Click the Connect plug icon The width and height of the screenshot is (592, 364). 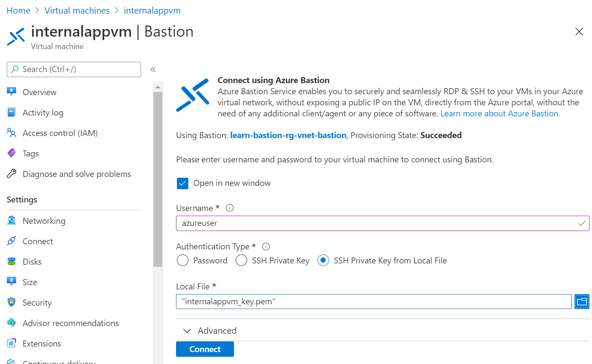pos(12,241)
